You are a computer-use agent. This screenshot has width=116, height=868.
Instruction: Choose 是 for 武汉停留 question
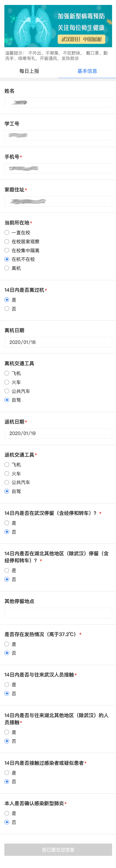pos(7,523)
